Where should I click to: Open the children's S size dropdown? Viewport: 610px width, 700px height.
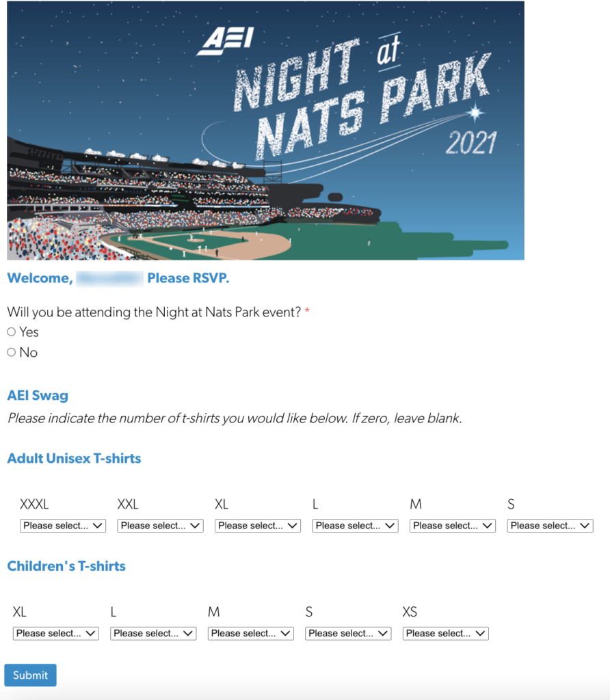click(348, 634)
